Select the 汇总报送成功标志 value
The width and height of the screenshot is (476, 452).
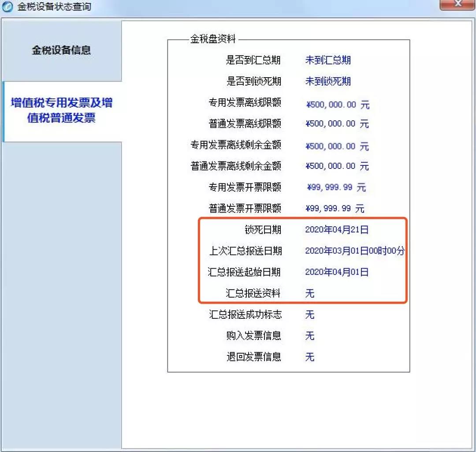(309, 315)
